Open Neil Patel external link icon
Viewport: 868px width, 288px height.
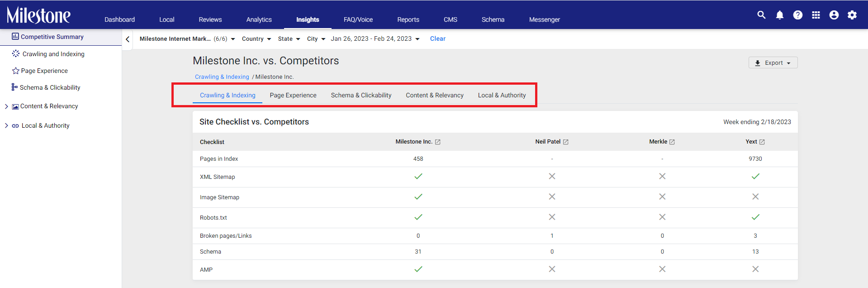click(x=566, y=142)
